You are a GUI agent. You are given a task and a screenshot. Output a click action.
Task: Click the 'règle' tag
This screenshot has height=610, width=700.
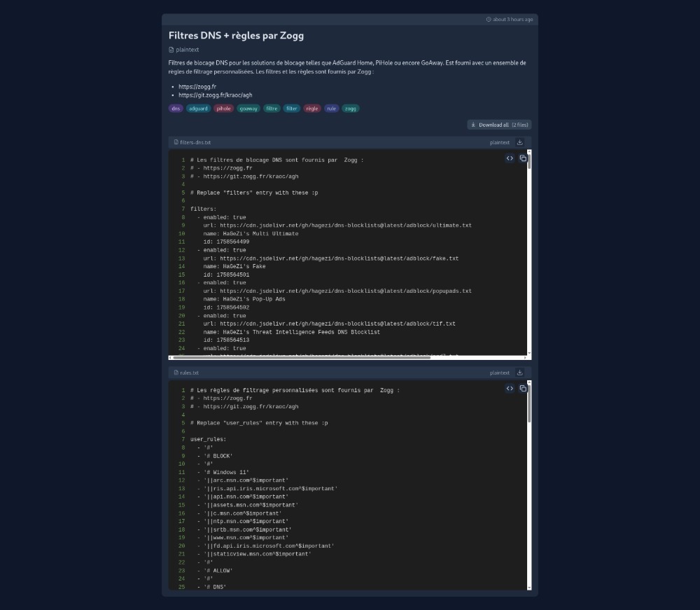click(x=312, y=109)
